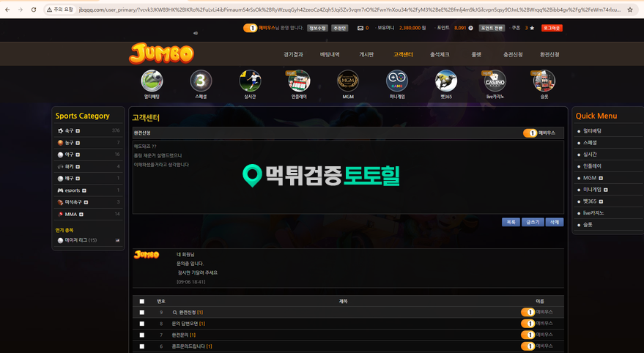The width and height of the screenshot is (644, 353).
Task: Open the 충전신청 nav menu
Action: pos(513,55)
